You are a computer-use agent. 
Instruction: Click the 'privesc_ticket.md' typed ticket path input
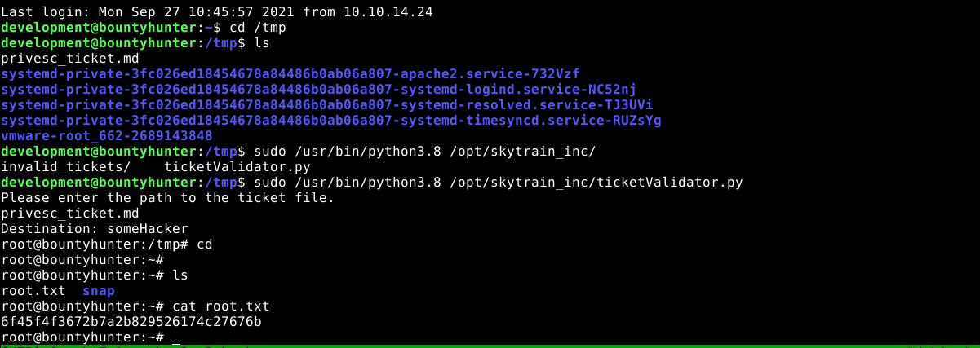click(70, 214)
